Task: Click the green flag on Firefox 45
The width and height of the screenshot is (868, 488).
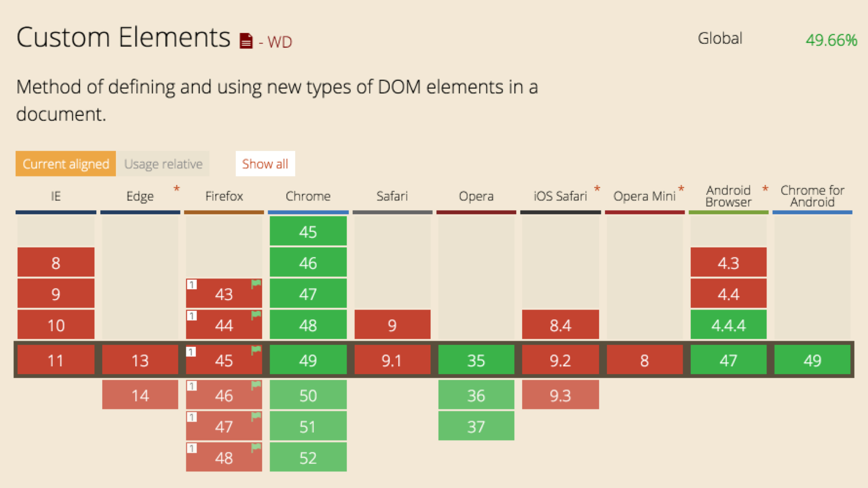Action: [x=256, y=349]
